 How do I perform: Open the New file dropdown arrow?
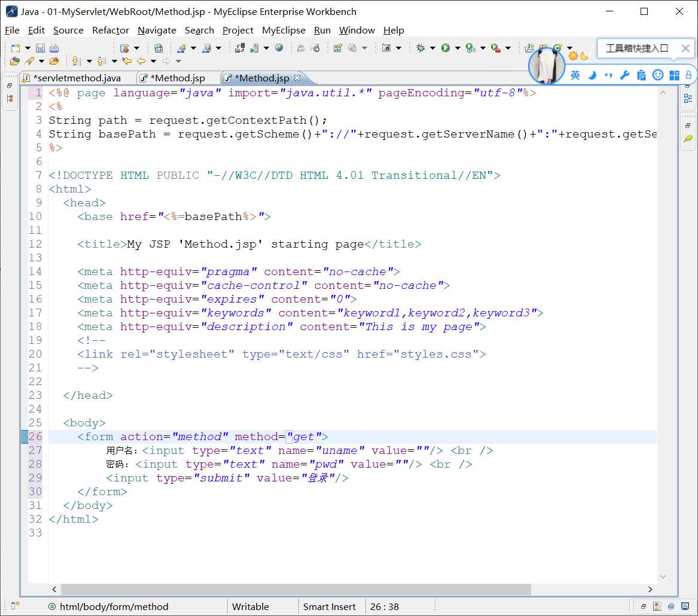28,48
